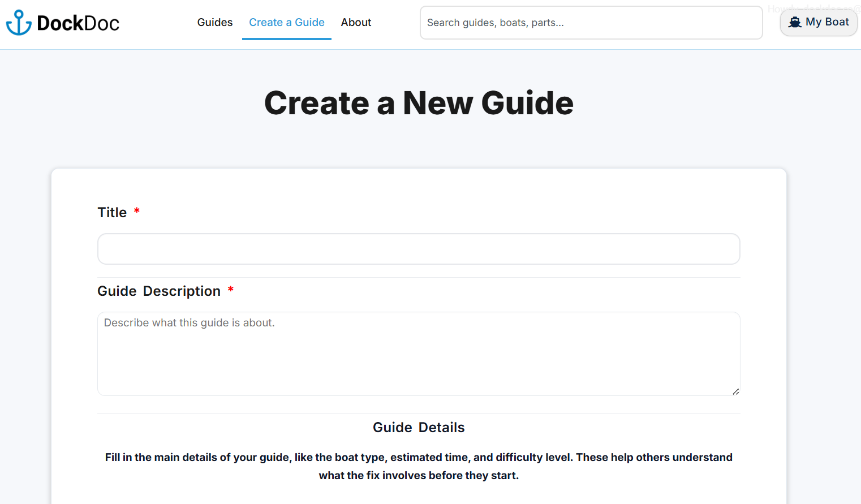Image resolution: width=861 pixels, height=504 pixels.
Task: Click the Create a New Guide heading
Action: pos(419,103)
